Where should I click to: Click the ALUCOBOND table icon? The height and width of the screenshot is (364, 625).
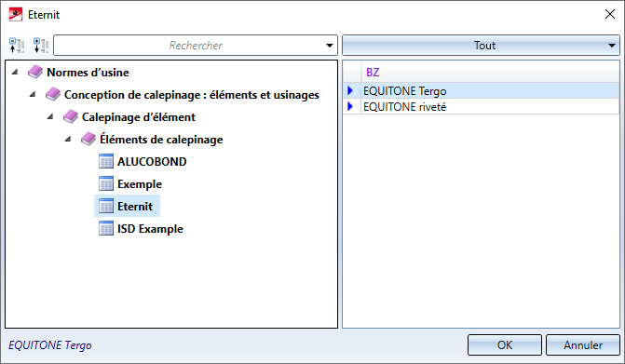[106, 162]
